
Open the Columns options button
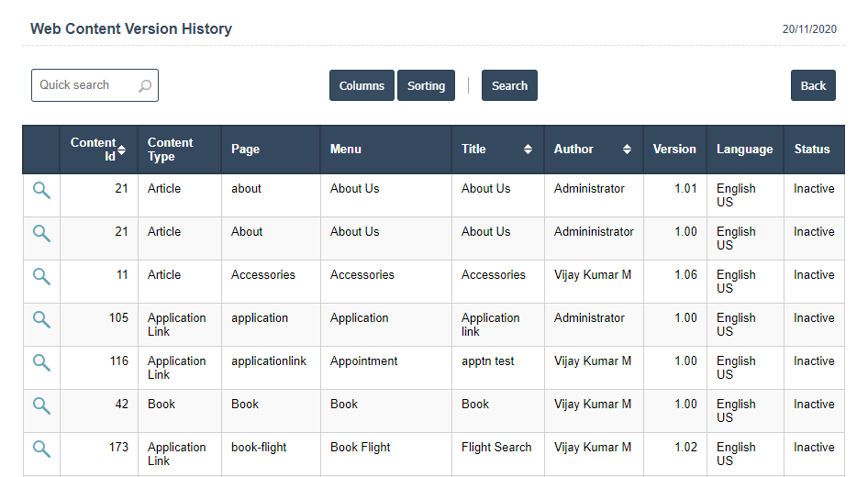[362, 85]
